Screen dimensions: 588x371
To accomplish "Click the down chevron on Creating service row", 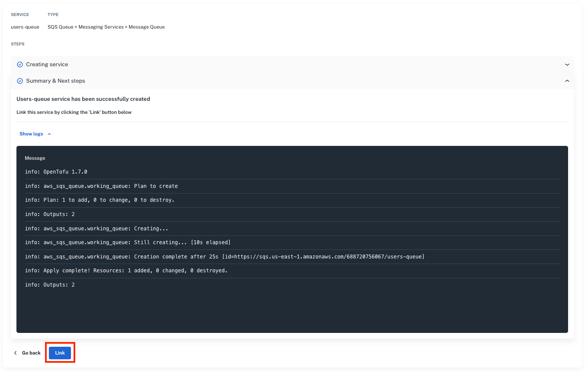I will [x=567, y=65].
